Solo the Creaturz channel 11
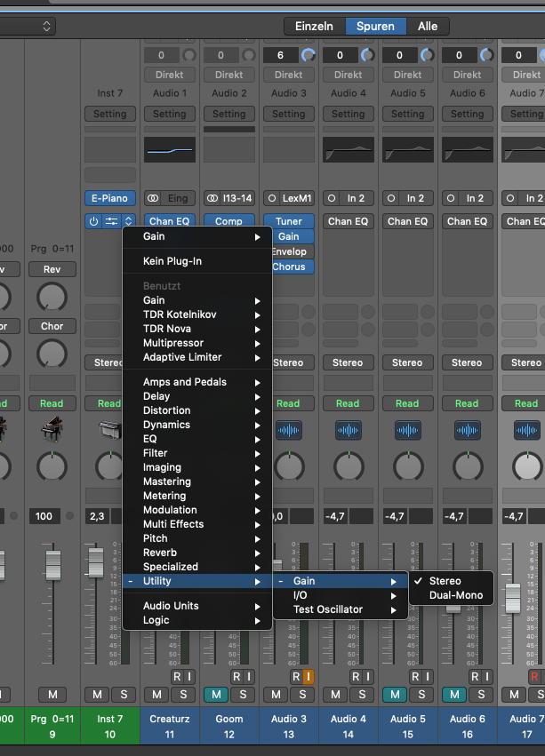This screenshot has width=545, height=756. tap(183, 695)
